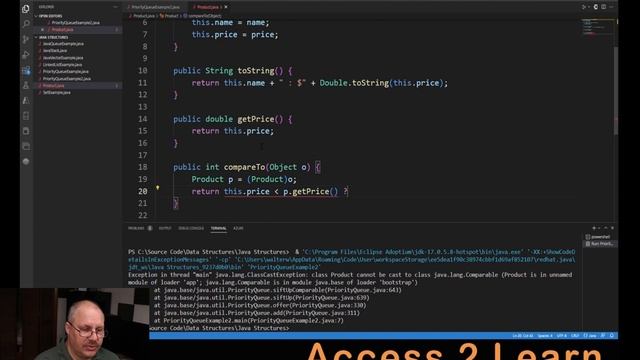Viewport: 640px width, 360px height.
Task: Open the run options dropdown arrow beside play
Action: [x=589, y=7]
